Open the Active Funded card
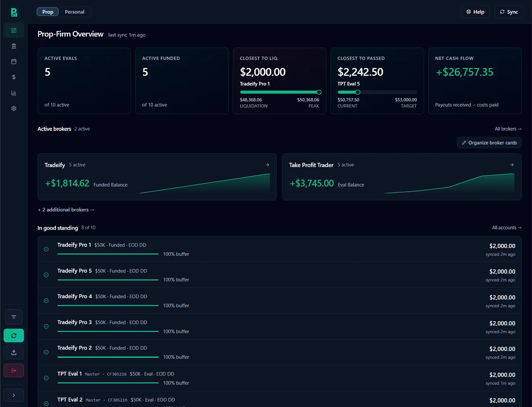 [x=182, y=81]
